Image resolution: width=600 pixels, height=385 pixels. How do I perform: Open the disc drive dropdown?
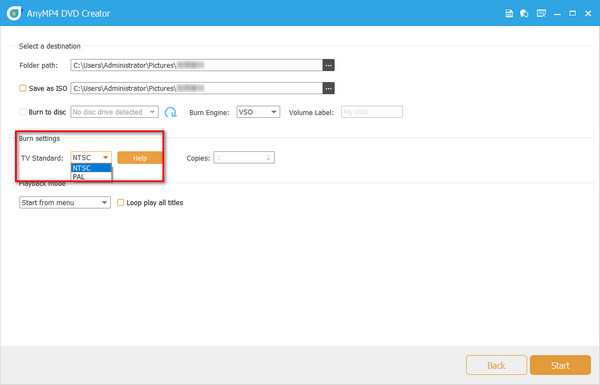click(114, 112)
